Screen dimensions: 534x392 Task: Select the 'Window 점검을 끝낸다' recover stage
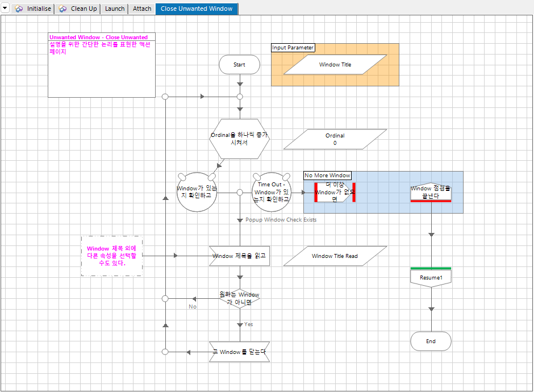click(431, 192)
